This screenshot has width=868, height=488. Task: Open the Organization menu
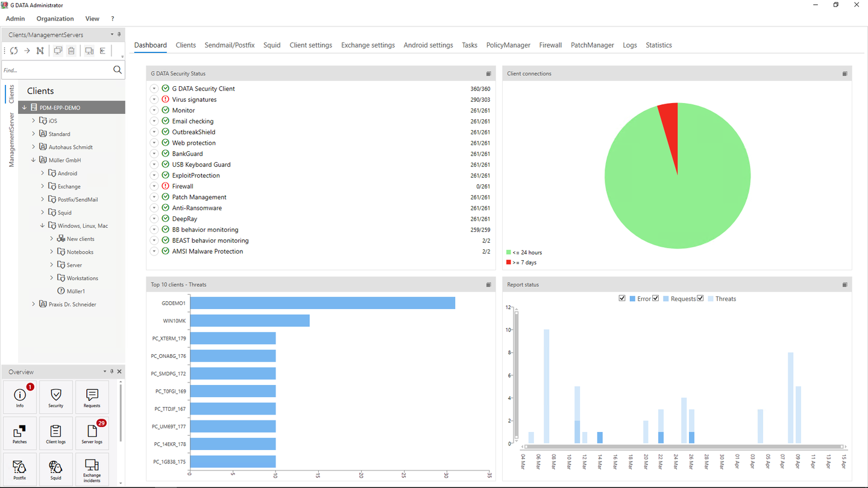tap(55, 19)
